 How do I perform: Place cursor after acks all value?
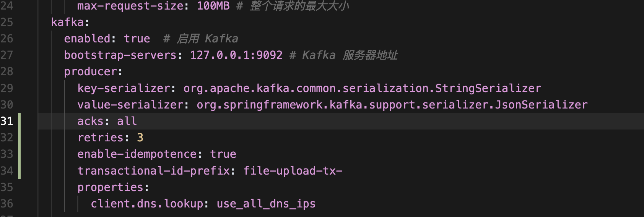click(137, 121)
